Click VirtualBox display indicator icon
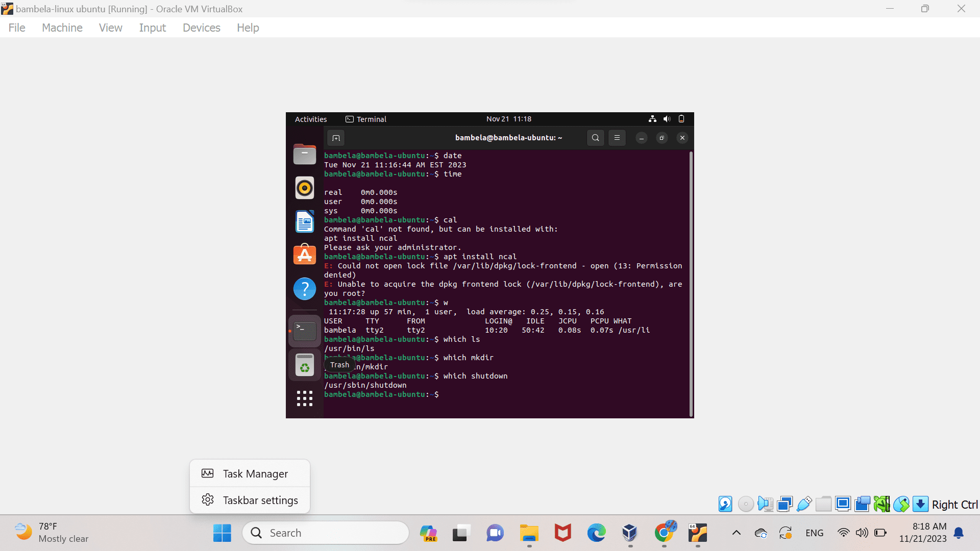The width and height of the screenshot is (980, 551). coord(843,504)
